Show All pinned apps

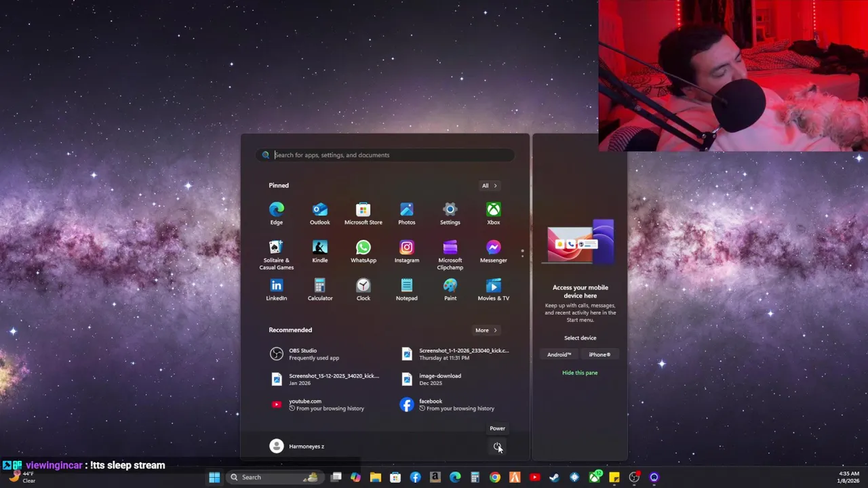490,186
